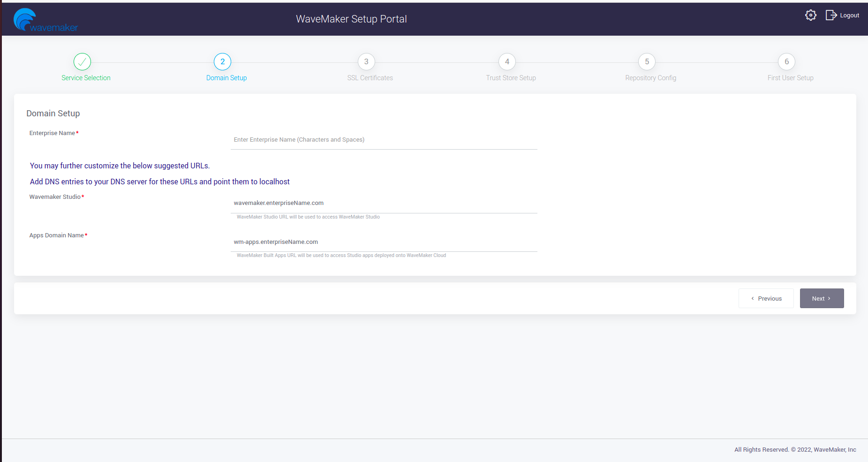Click the Logout text link

(x=849, y=15)
